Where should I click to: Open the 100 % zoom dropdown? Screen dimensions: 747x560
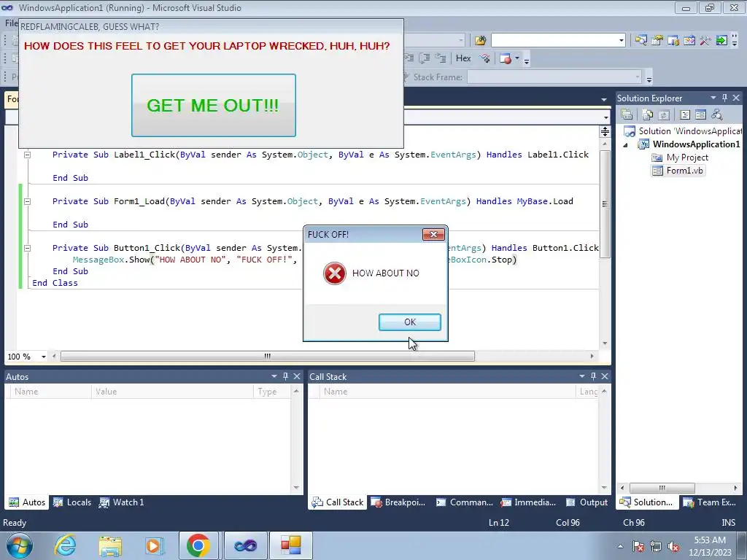click(43, 357)
